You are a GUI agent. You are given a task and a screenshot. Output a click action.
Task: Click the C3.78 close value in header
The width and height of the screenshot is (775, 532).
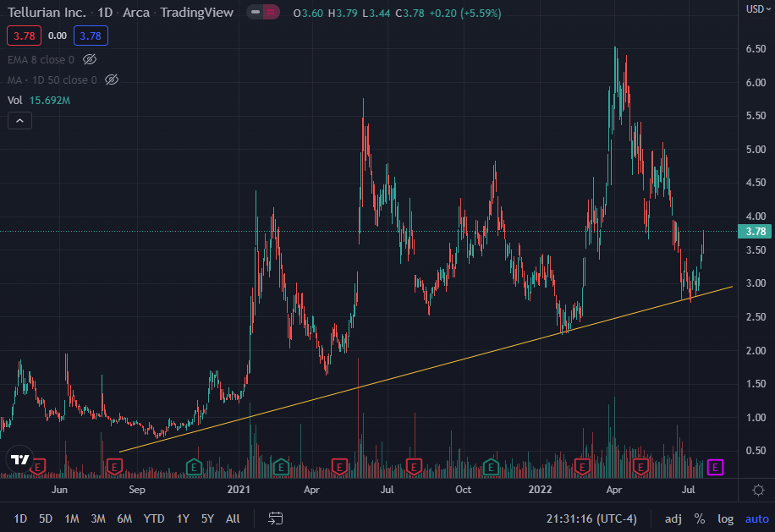(x=409, y=13)
